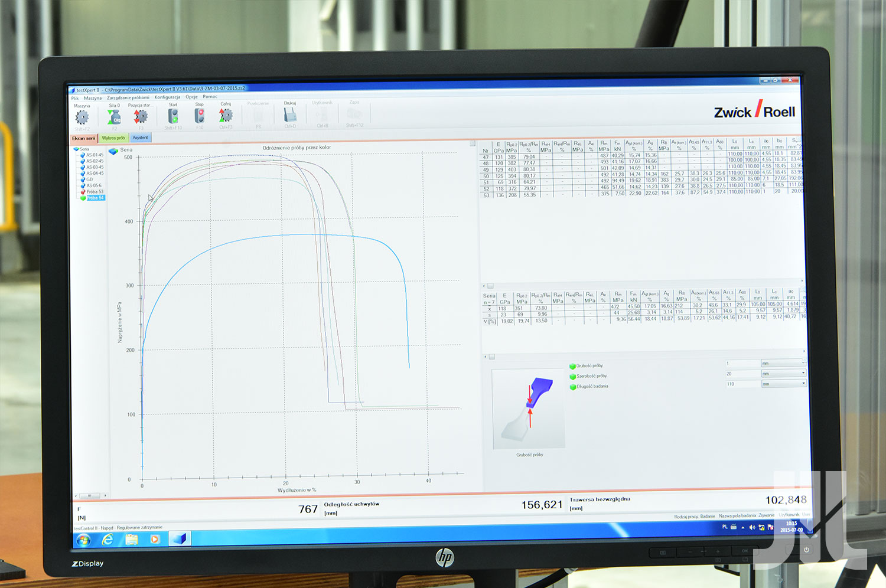Click the 156,621 grip distance readout
This screenshot has height=588, width=886.
pos(542,505)
